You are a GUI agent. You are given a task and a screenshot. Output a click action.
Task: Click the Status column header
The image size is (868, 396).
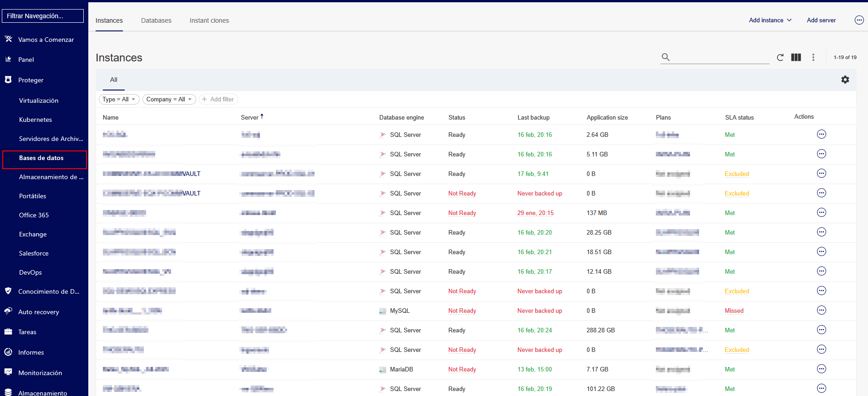pos(457,117)
